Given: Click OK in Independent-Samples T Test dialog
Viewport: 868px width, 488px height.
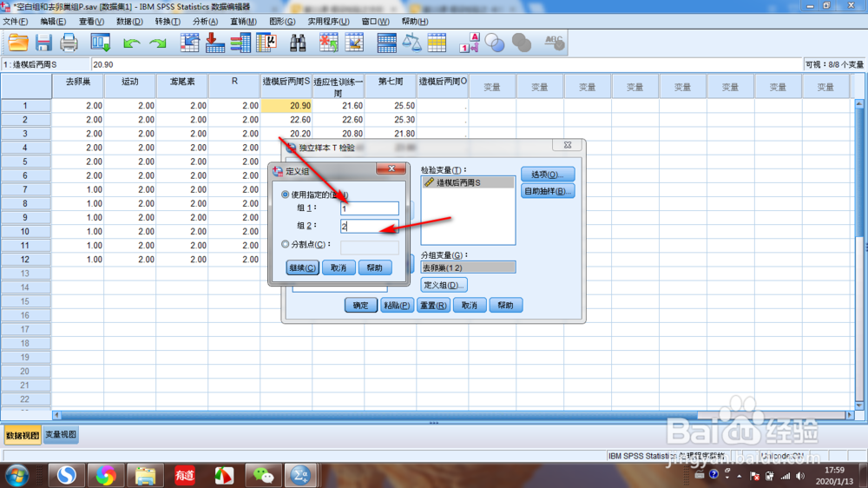Looking at the screenshot, I should click(360, 305).
